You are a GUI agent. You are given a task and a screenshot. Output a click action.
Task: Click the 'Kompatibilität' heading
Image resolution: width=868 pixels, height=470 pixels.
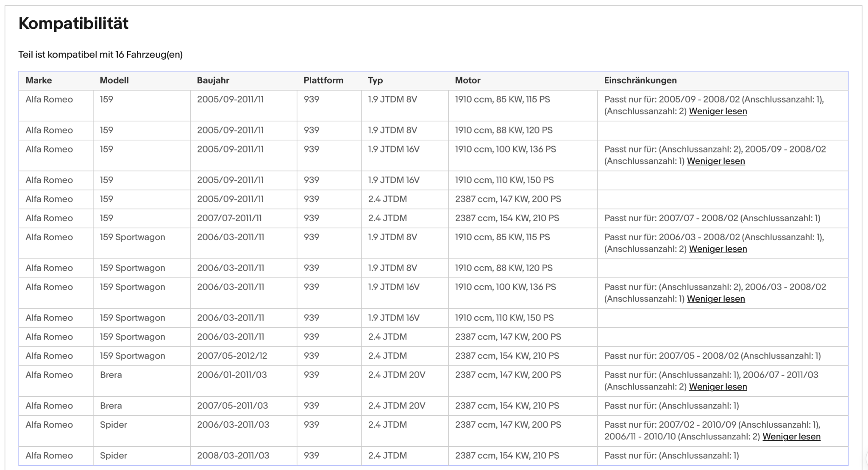(73, 23)
